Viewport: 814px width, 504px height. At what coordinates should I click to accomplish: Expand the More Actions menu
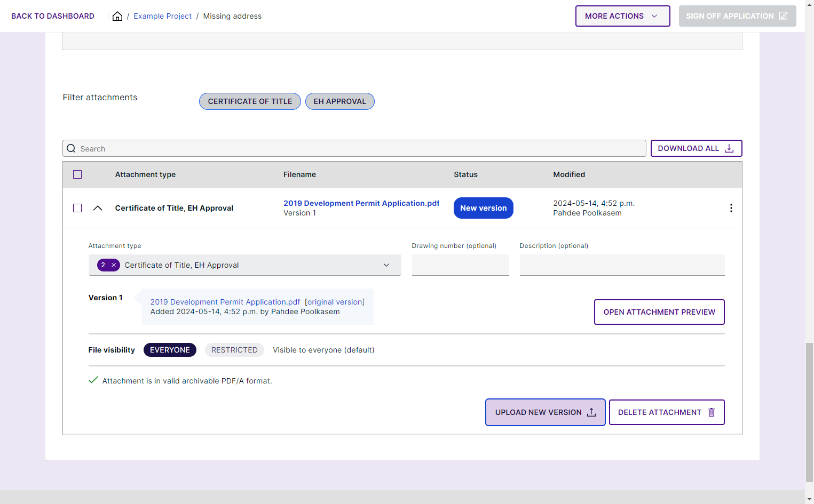[x=622, y=16]
